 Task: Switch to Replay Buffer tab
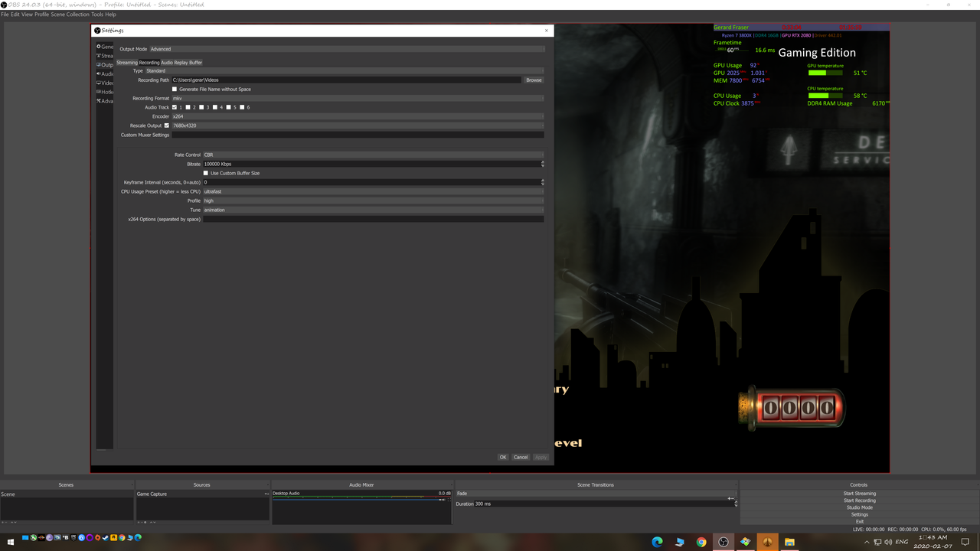(x=188, y=63)
